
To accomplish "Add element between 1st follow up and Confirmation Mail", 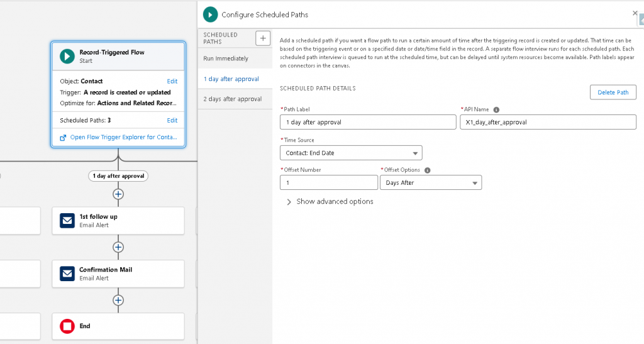I will [118, 247].
